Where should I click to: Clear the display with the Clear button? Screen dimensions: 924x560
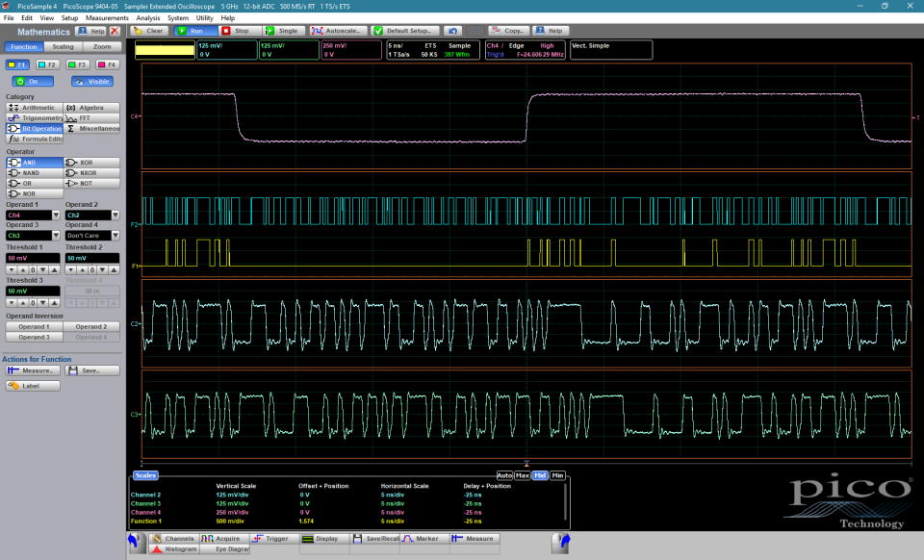click(x=149, y=31)
